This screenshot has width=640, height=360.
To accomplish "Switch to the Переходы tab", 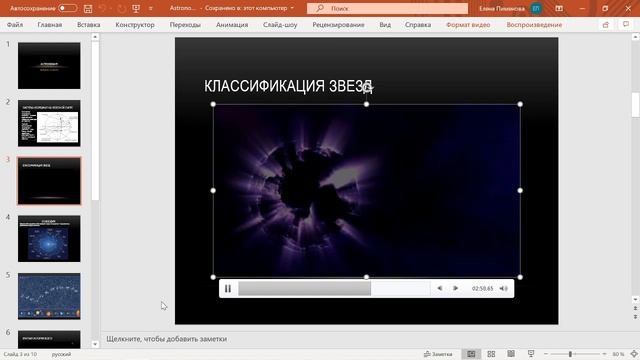I will click(185, 25).
